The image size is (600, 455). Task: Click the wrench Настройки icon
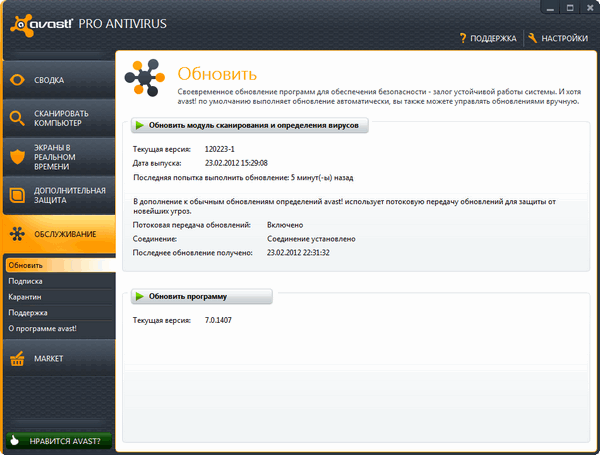coord(533,38)
